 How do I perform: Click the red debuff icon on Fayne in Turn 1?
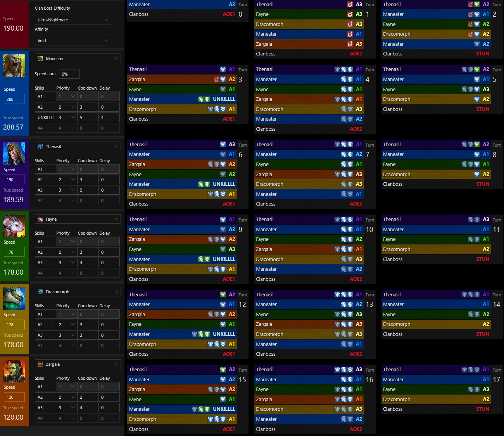tap(350, 14)
